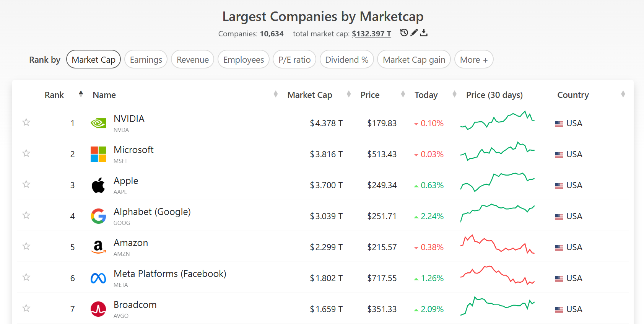The width and height of the screenshot is (644, 324).
Task: Click the download icon beside market cap total
Action: pyautogui.click(x=423, y=33)
